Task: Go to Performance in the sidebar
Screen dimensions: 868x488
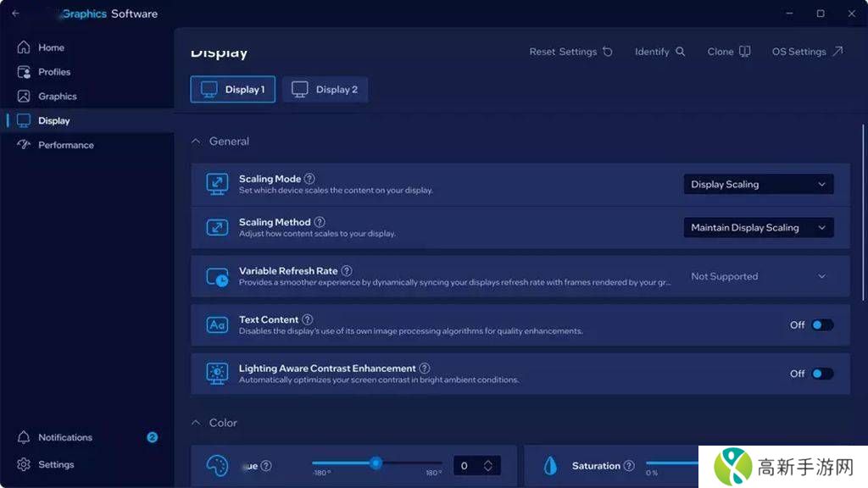Action: [x=65, y=145]
